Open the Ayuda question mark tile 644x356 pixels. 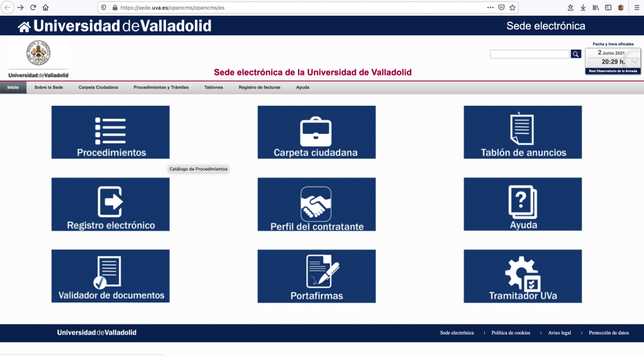pos(523,204)
